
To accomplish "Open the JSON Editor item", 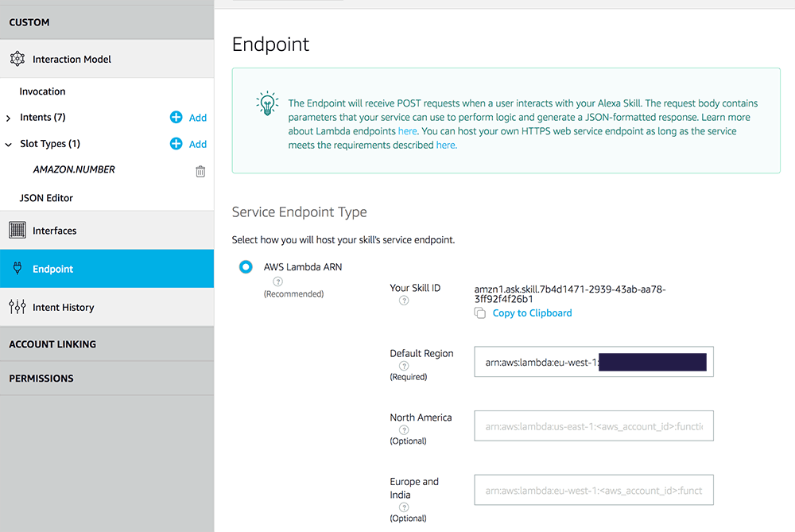I will tap(46, 198).
